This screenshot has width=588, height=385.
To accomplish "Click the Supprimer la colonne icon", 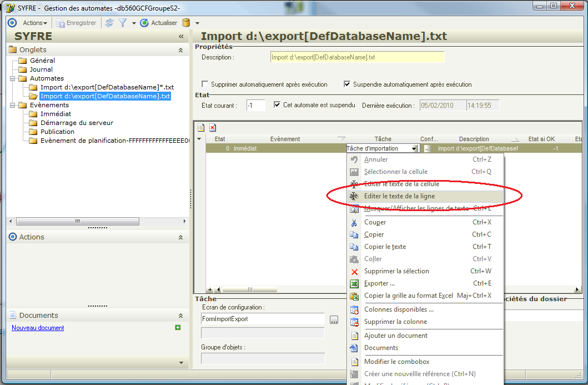I will pyautogui.click(x=354, y=322).
